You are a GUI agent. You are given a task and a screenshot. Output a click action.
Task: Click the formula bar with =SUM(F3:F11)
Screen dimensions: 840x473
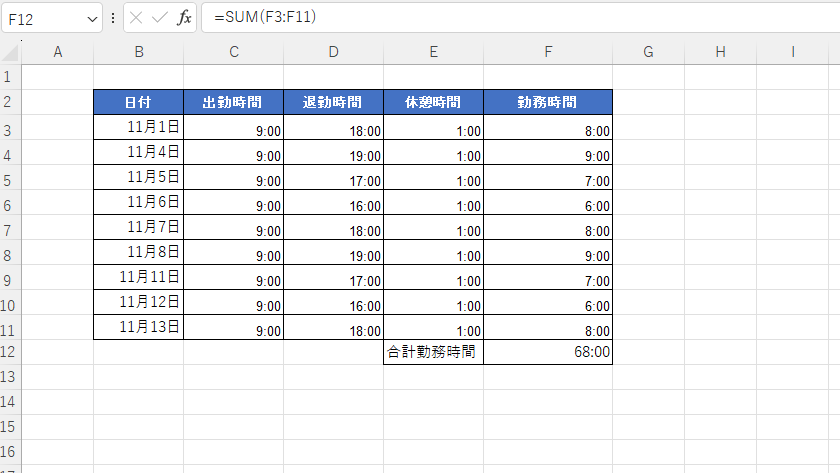point(520,17)
